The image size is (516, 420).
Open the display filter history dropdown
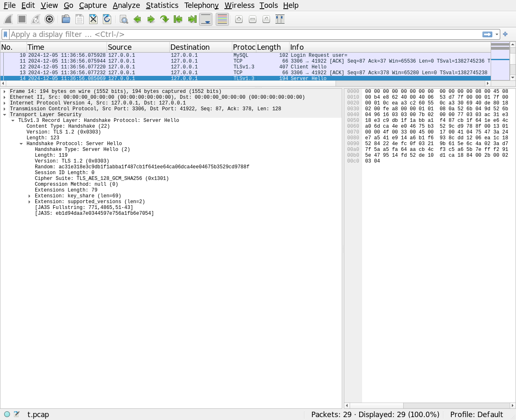pyautogui.click(x=497, y=34)
